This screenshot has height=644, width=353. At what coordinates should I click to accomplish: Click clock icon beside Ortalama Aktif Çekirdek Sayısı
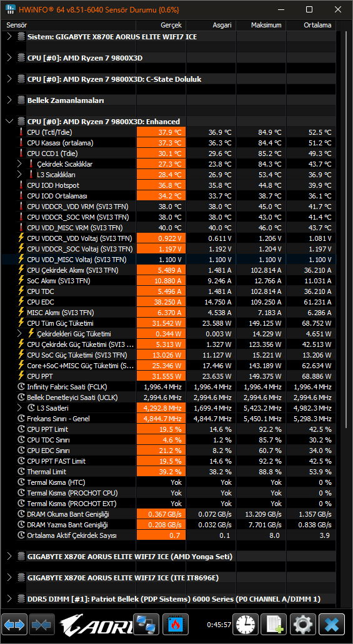(x=21, y=535)
